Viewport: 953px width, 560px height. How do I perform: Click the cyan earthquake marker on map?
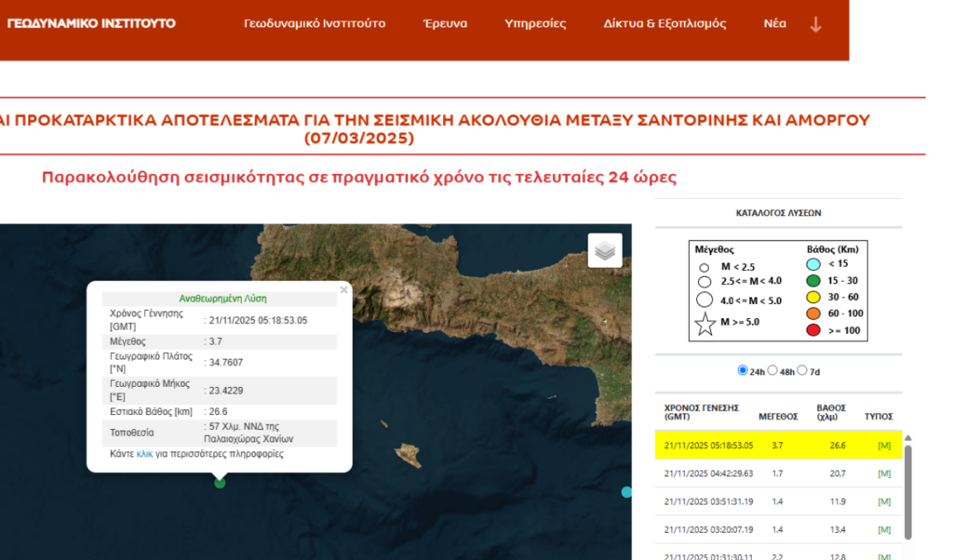[626, 491]
